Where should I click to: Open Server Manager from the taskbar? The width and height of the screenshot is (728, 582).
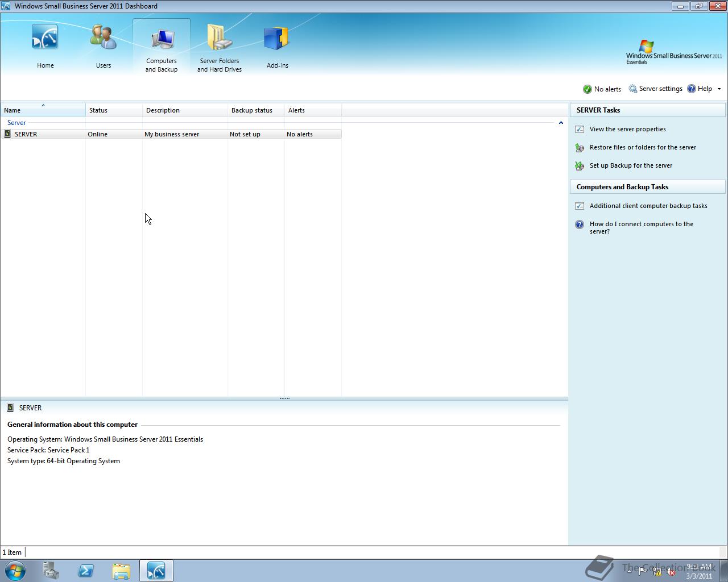click(x=51, y=571)
